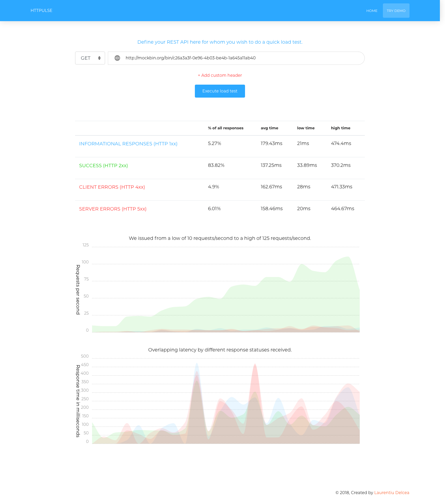Visit the Laurentiu Delcea creator link
The width and height of the screenshot is (445, 504).
pos(391,492)
